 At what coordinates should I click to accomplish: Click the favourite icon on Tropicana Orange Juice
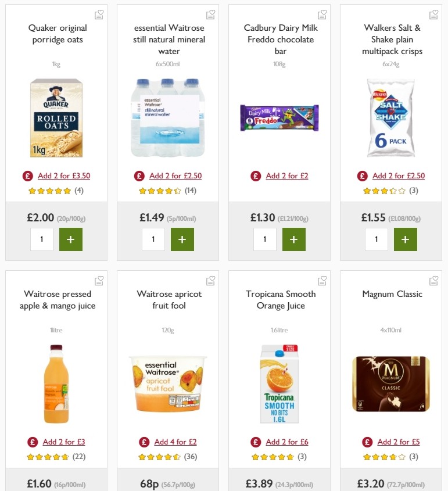(x=322, y=280)
